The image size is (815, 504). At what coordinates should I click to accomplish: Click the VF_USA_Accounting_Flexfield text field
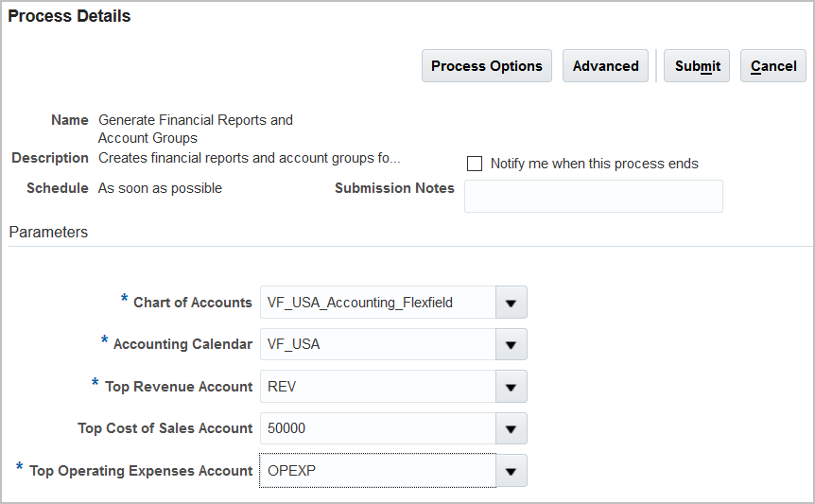click(x=377, y=303)
